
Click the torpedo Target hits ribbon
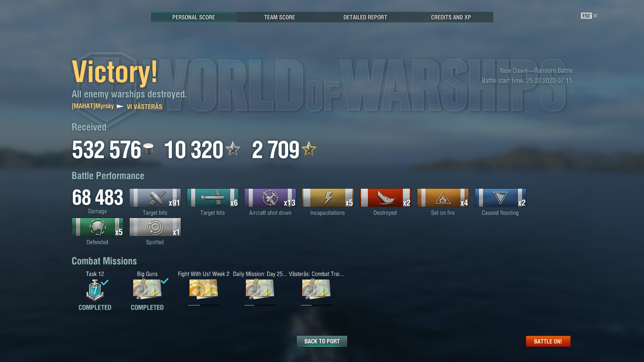213,198
